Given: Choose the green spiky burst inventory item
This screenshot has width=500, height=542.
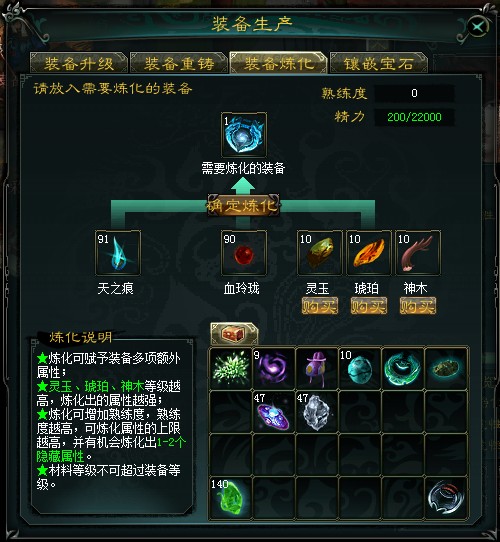Looking at the screenshot, I should click(x=231, y=368).
